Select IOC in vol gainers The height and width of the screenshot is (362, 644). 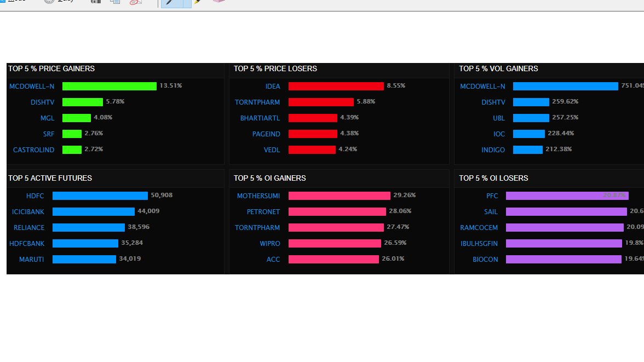pos(499,134)
